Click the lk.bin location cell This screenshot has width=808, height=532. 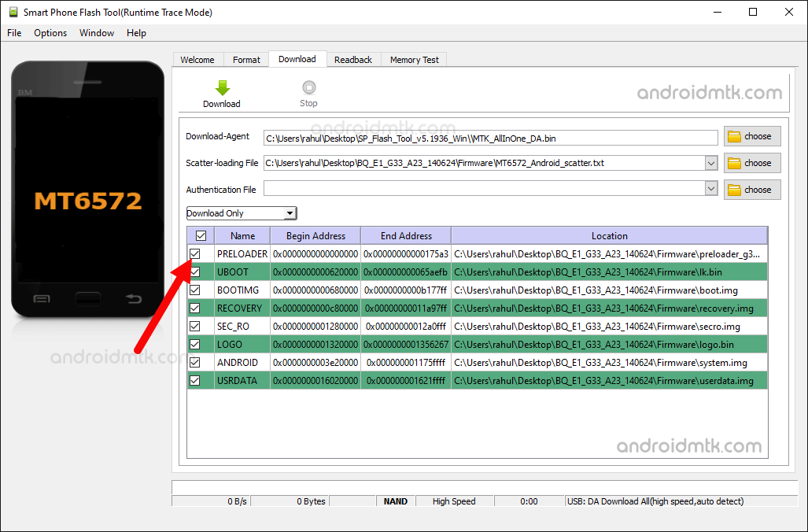pyautogui.click(x=610, y=272)
